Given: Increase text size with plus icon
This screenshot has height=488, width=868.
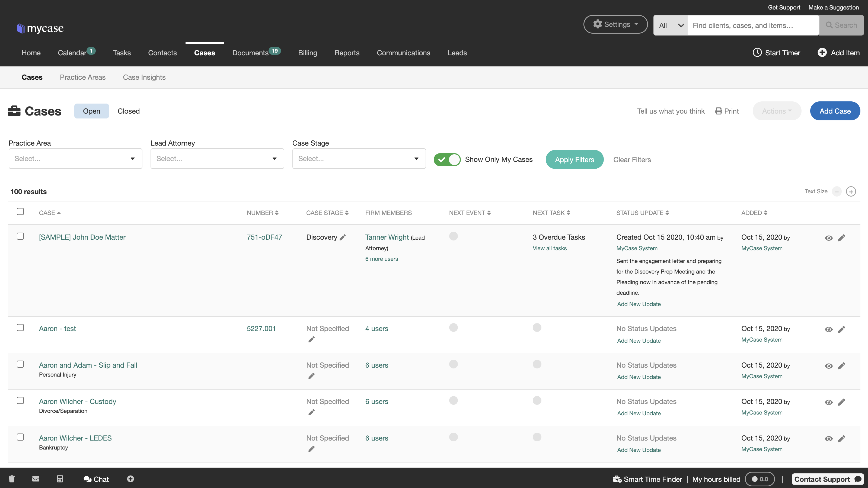Looking at the screenshot, I should point(851,192).
